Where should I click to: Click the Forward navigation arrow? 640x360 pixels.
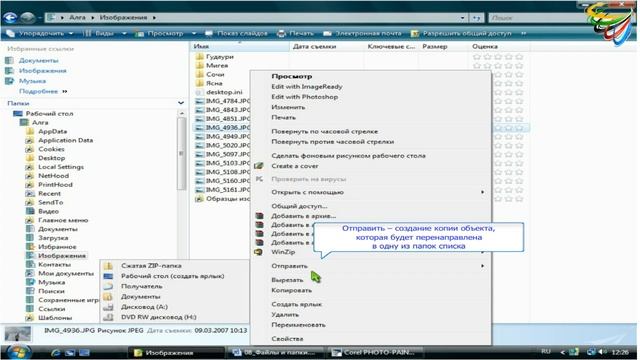tap(27, 18)
